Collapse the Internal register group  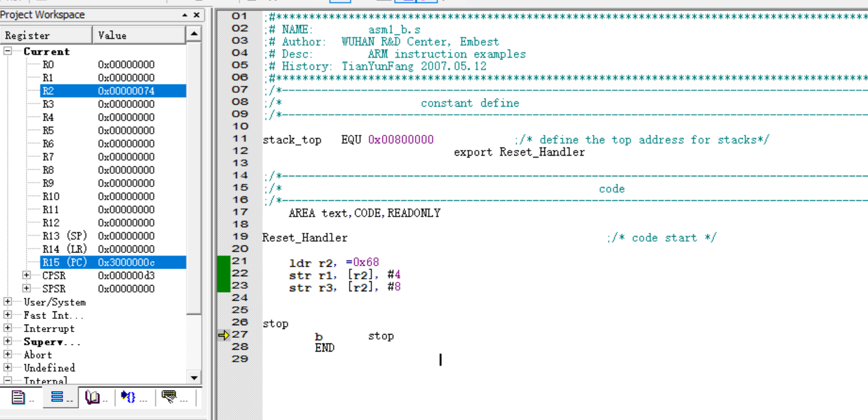click(8, 381)
